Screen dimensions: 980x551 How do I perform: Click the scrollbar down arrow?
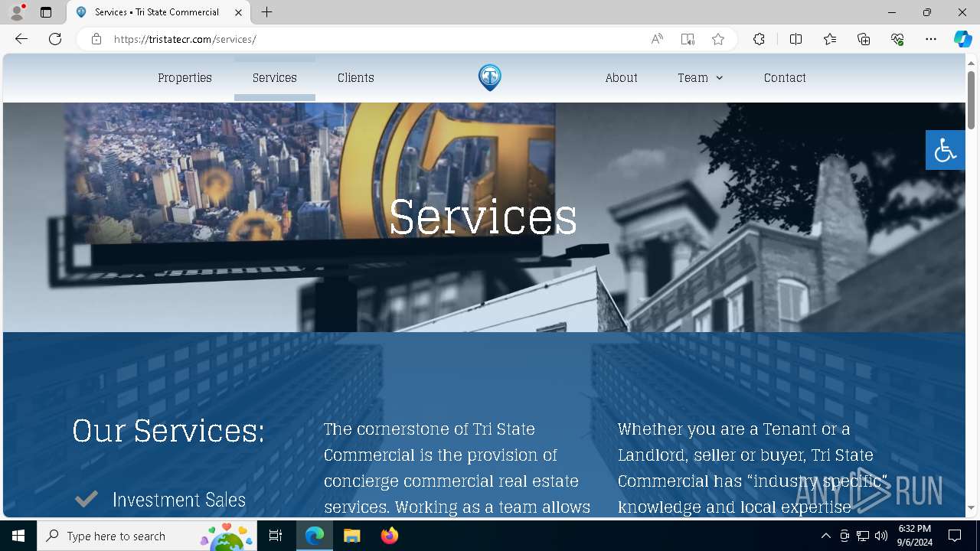[971, 508]
